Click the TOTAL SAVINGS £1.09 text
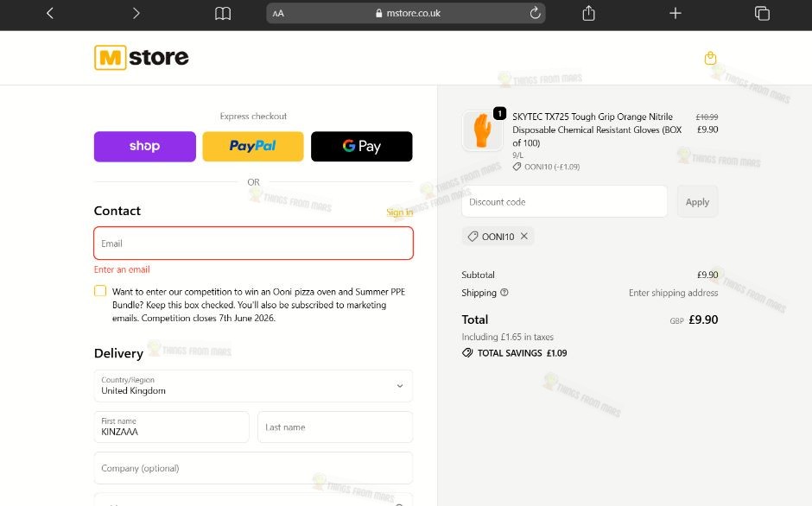The image size is (812, 506). (522, 353)
